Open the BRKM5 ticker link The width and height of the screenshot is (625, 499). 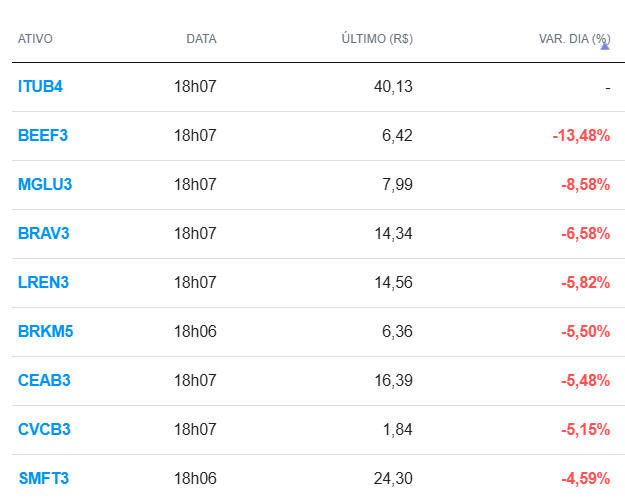pos(45,332)
